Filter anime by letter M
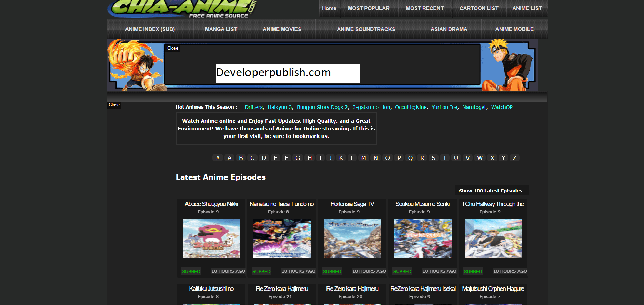This screenshot has height=305, width=644. (x=363, y=158)
